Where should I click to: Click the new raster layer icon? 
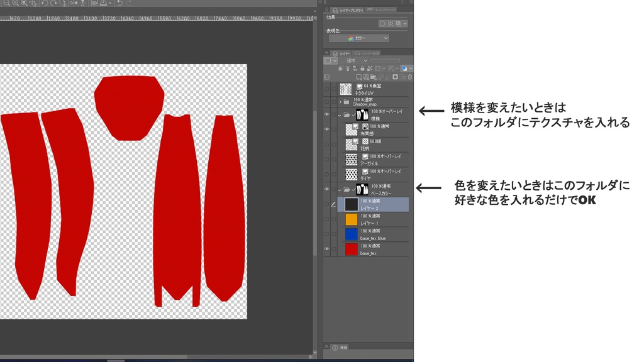tap(358, 77)
